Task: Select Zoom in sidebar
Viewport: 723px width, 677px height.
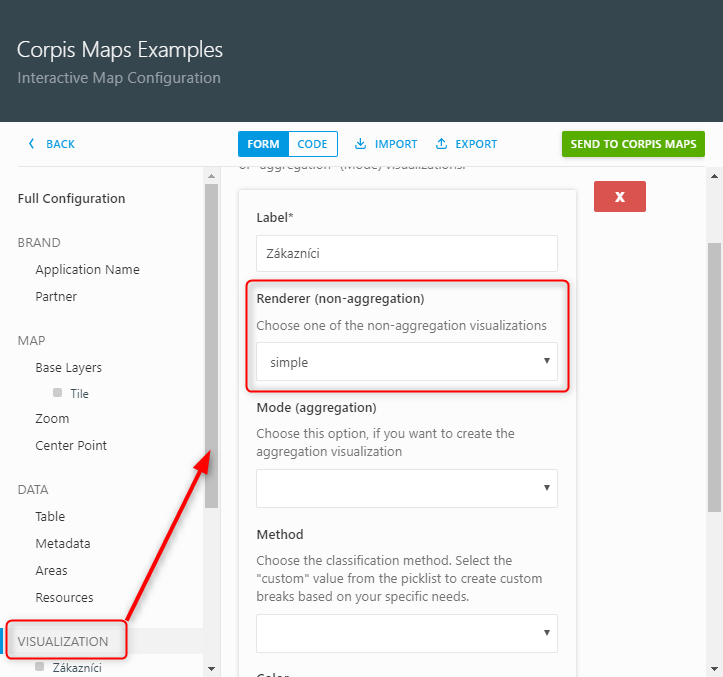Action: tap(52, 419)
